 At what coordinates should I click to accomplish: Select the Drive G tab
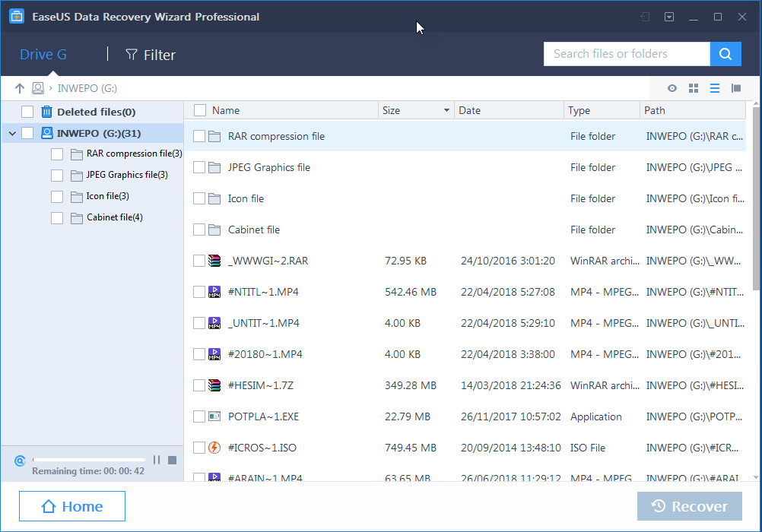(x=43, y=55)
